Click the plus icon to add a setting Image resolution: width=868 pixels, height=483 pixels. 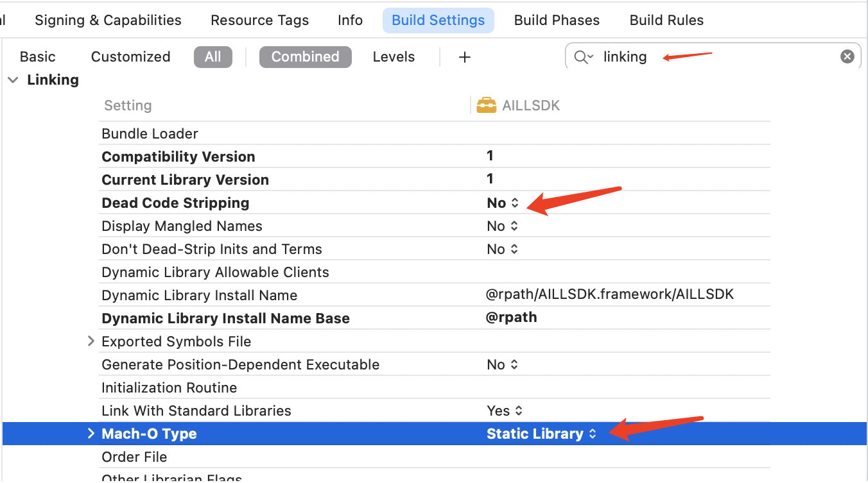pos(464,56)
